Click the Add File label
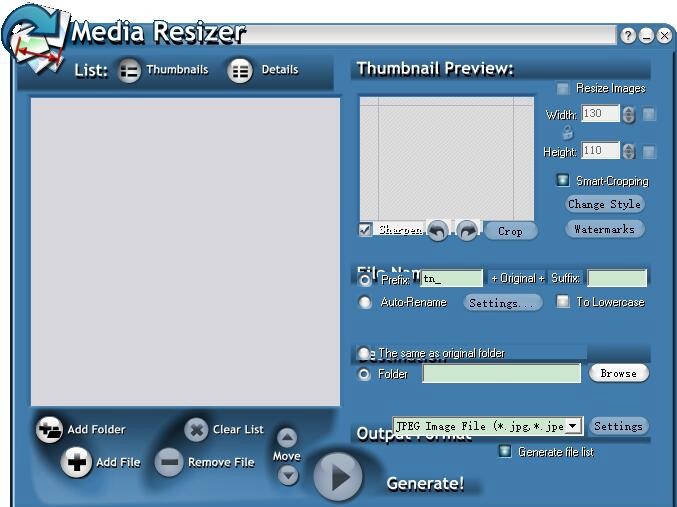The image size is (677, 507). pyautogui.click(x=118, y=463)
